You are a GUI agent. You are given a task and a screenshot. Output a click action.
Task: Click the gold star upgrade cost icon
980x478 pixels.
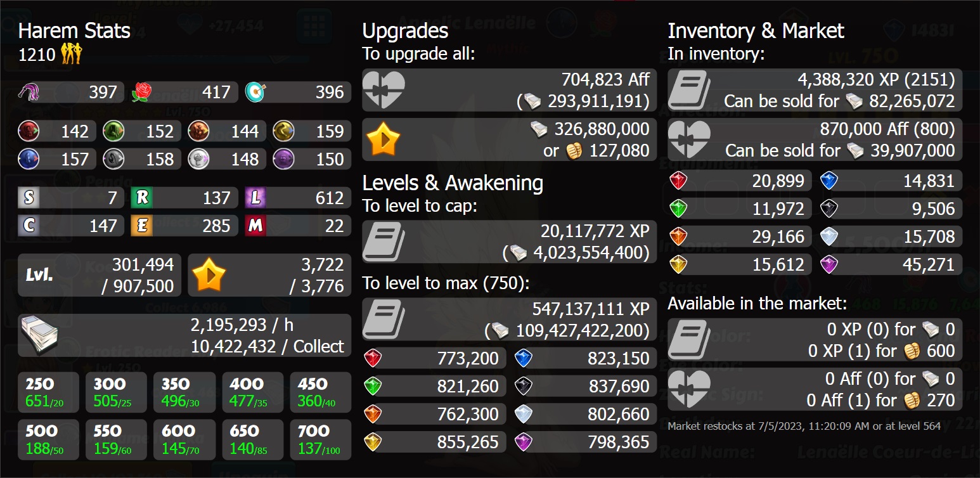click(x=383, y=139)
